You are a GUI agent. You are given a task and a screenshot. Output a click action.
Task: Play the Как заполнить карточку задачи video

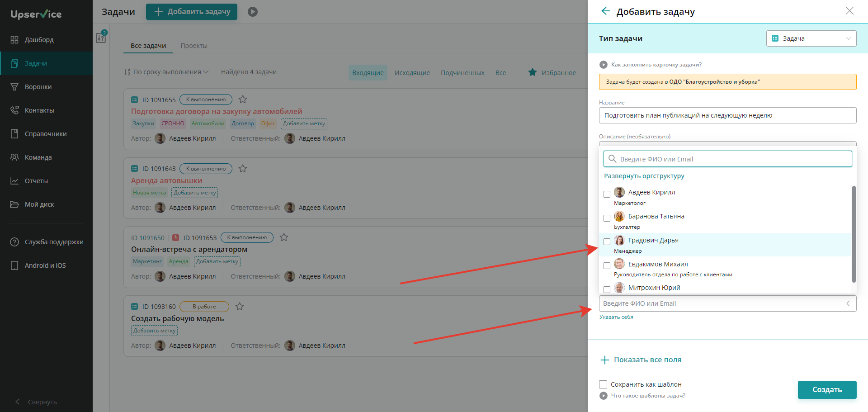[603, 65]
